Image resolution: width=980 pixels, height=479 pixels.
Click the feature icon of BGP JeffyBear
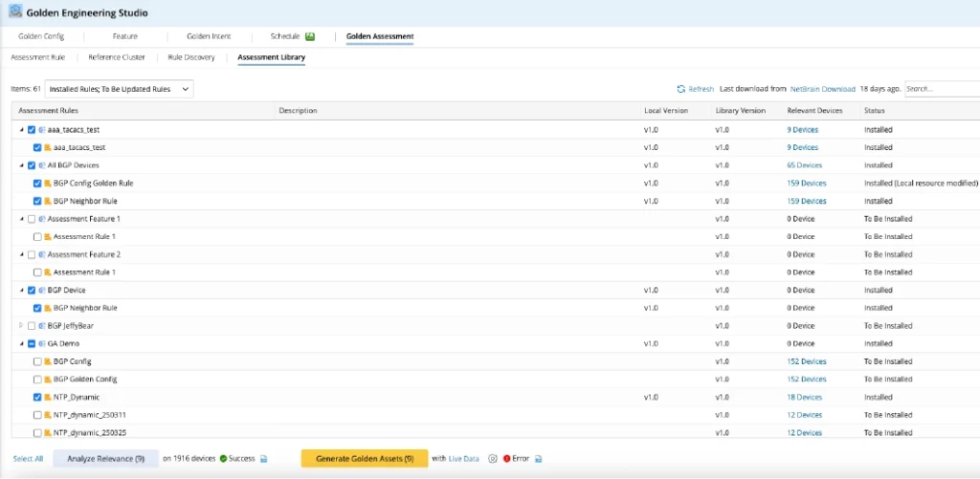[x=42, y=326]
